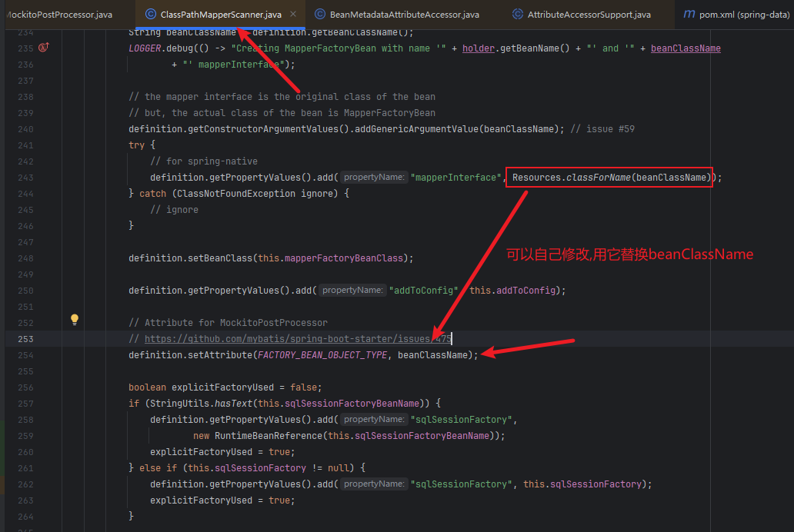794x532 pixels.
Task: Click the red breakpoint icon beside line 235
Action: [x=45, y=47]
